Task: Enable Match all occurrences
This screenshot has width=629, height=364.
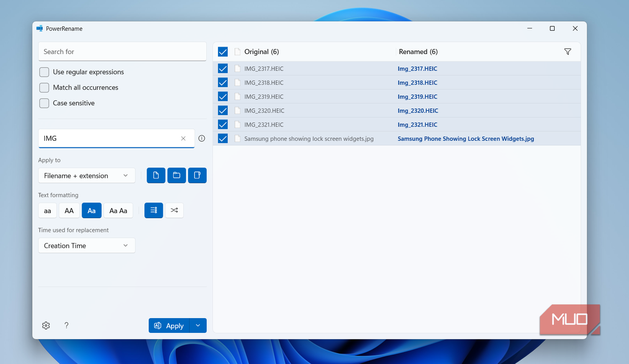Action: tap(44, 88)
